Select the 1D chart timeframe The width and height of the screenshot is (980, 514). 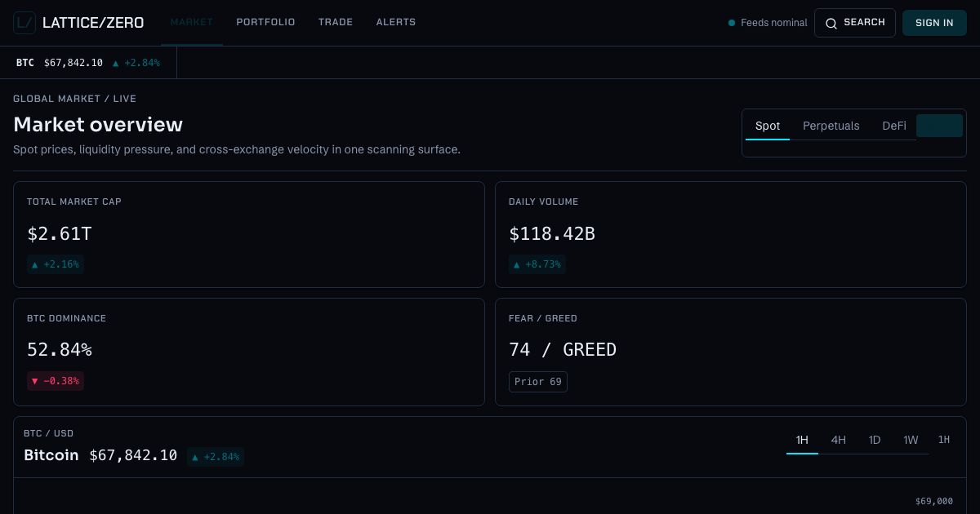pos(875,441)
